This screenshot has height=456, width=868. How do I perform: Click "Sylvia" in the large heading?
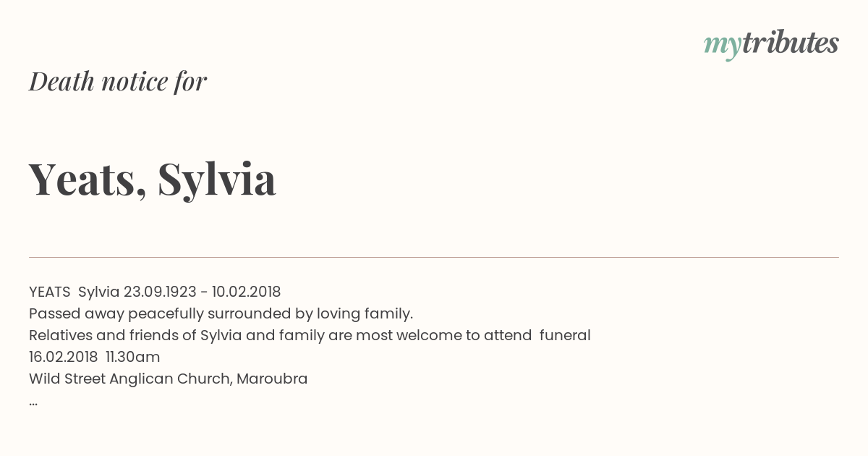(217, 180)
